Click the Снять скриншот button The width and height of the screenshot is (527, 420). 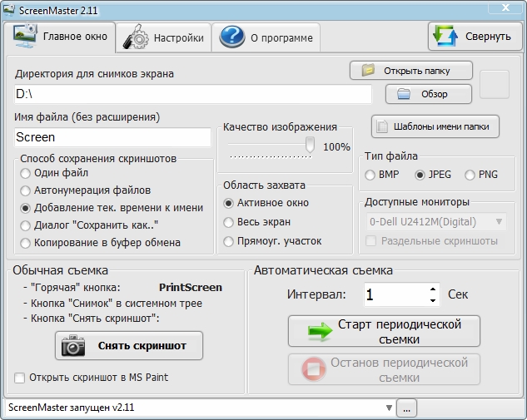129,346
